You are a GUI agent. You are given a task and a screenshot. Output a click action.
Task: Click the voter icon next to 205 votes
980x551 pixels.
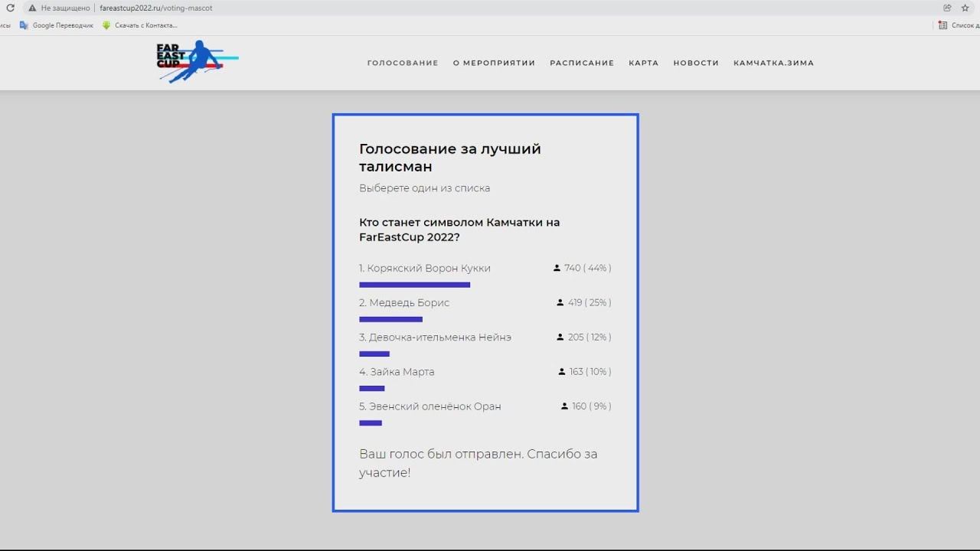[560, 337]
